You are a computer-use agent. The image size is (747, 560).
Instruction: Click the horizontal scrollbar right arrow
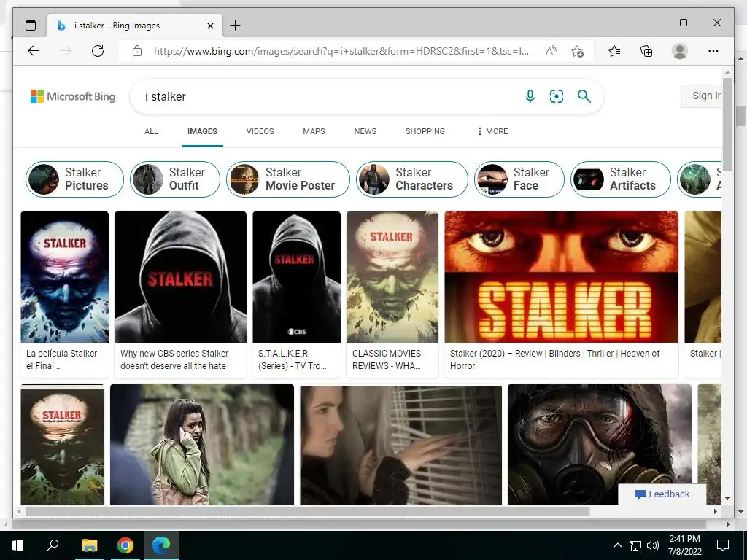pos(716,511)
